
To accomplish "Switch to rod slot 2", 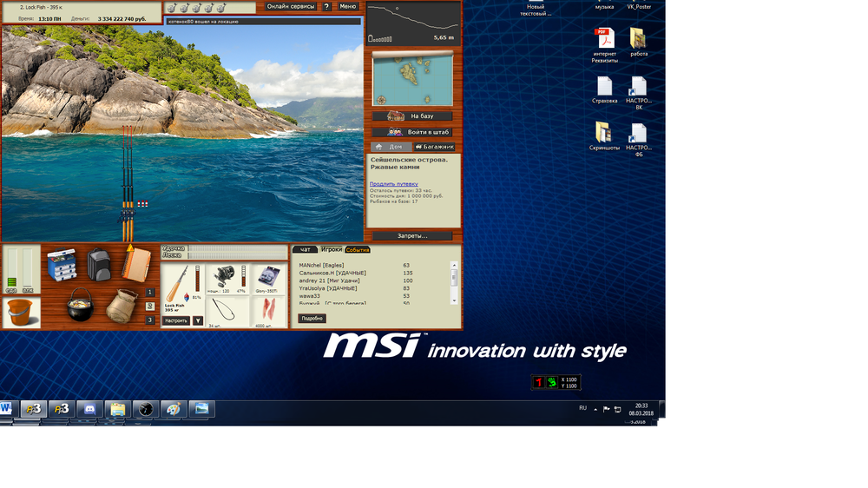I will 149,306.
